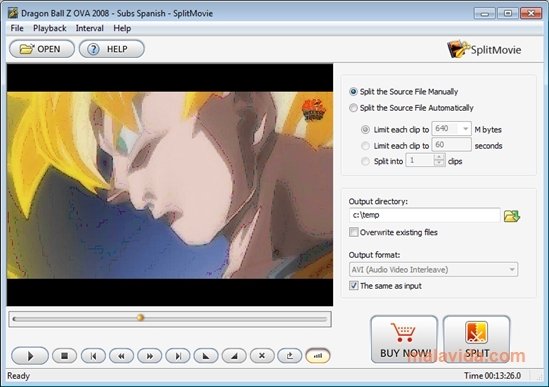This screenshot has height=387, width=549.
Task: Click the SplitMovie logo
Action: (485, 49)
